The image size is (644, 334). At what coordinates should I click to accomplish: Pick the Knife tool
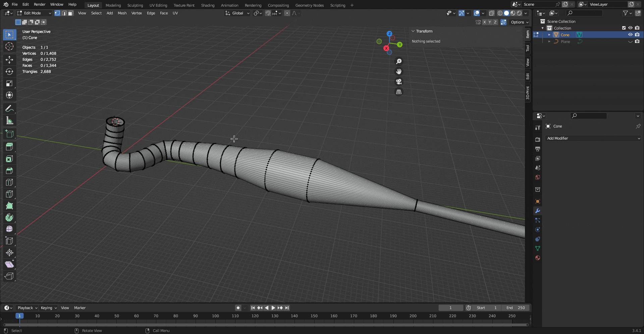click(x=9, y=194)
